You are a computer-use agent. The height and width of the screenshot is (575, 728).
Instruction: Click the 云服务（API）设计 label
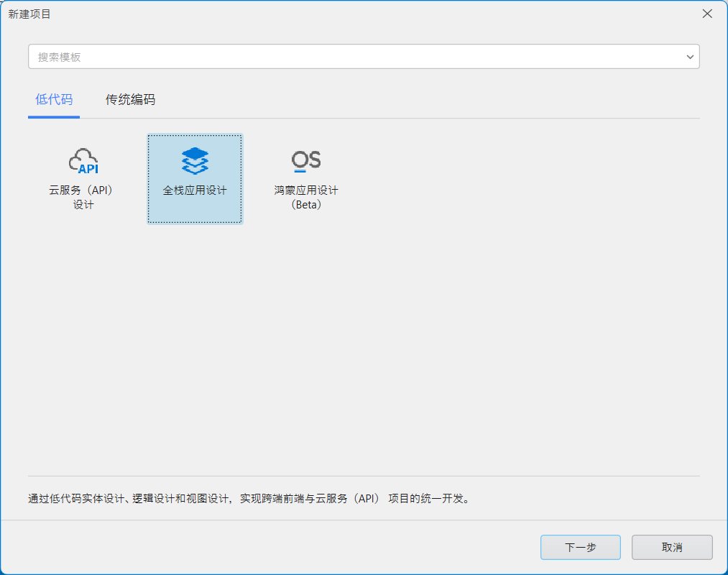(x=83, y=198)
